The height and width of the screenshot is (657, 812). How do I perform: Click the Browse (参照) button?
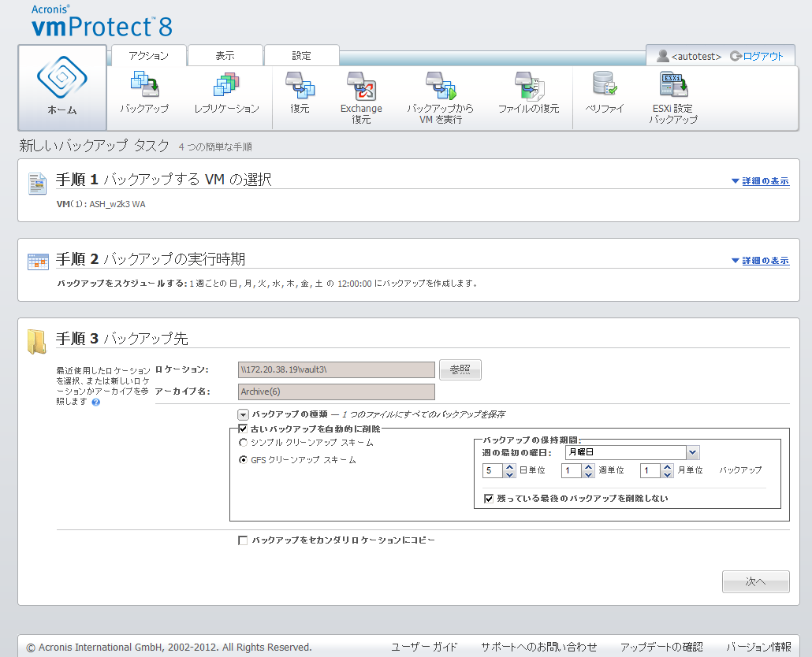[x=460, y=370]
